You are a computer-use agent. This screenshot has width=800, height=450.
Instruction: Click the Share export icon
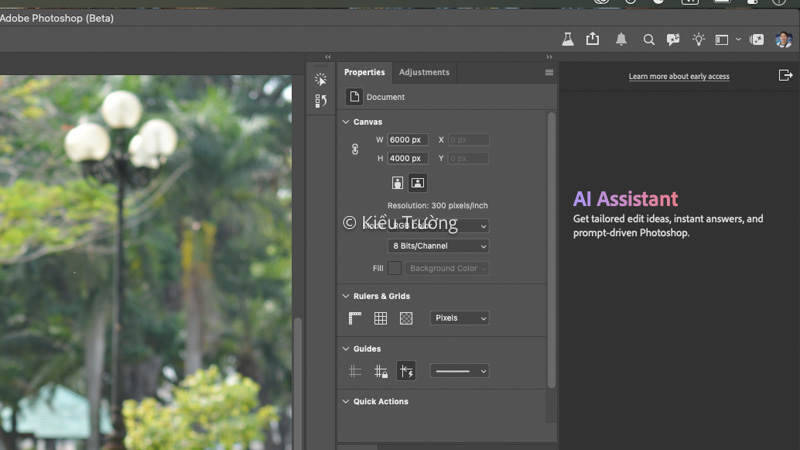point(592,39)
